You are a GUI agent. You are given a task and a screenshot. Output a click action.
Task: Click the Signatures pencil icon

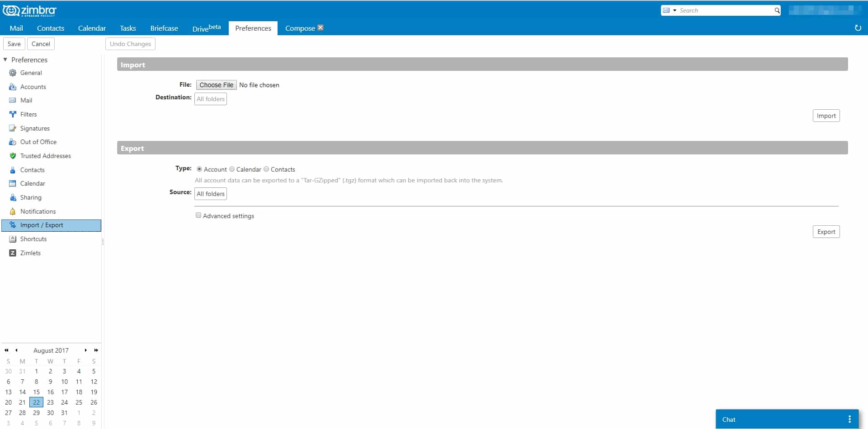pos(13,128)
